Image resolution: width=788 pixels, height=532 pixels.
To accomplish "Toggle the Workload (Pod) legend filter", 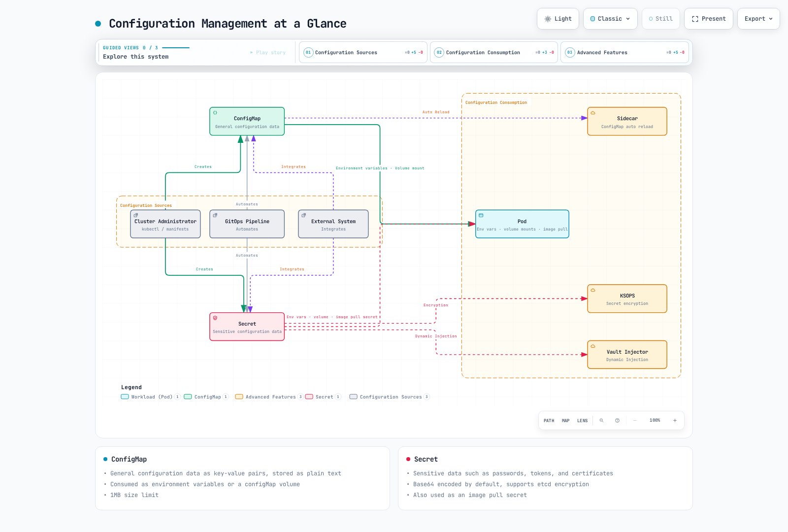I will click(x=151, y=397).
